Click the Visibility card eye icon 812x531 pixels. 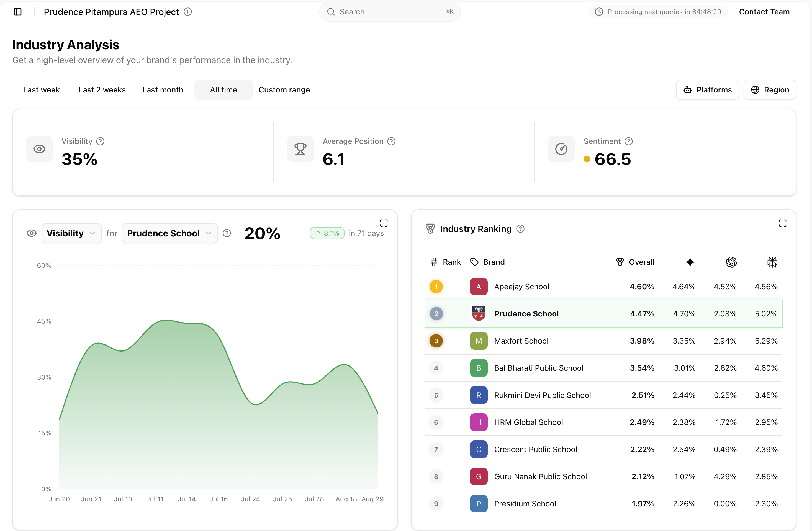[39, 149]
